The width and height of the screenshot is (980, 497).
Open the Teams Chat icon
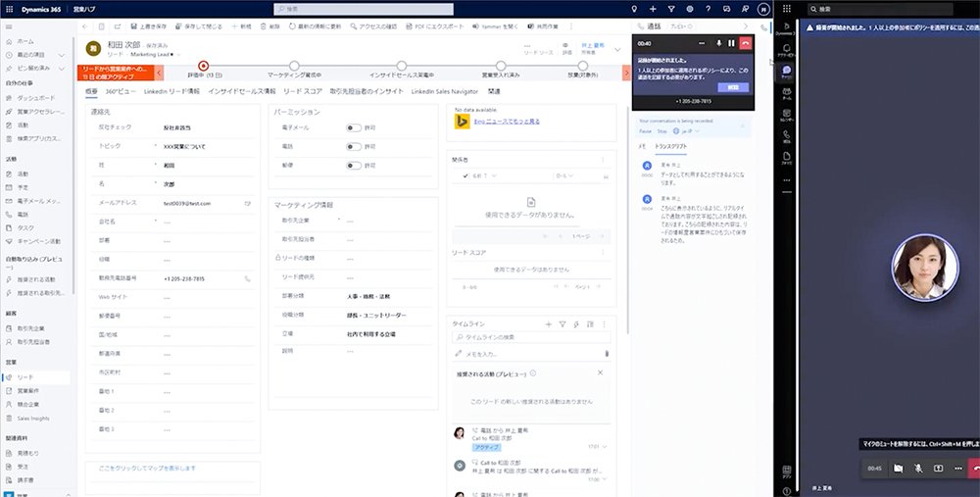coord(787,72)
